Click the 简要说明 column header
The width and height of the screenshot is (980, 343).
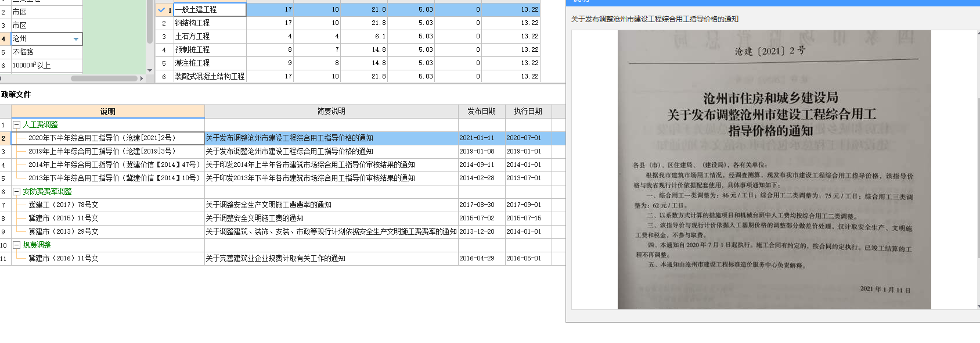[331, 111]
